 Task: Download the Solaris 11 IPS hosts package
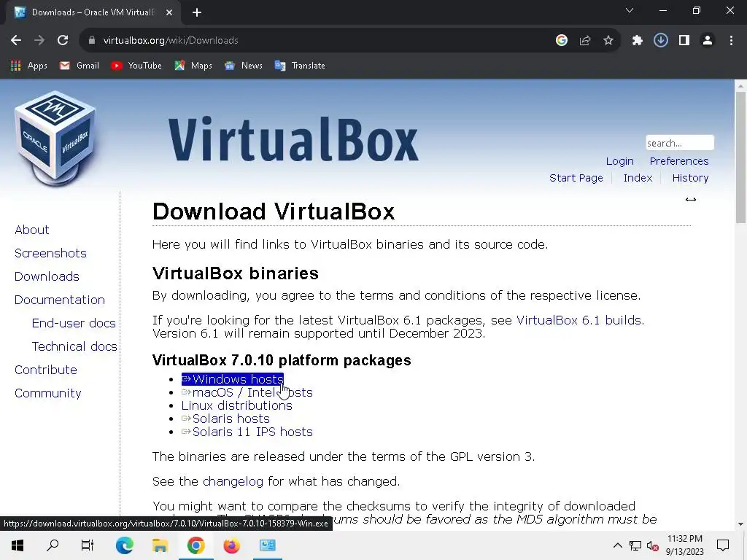[247, 432]
